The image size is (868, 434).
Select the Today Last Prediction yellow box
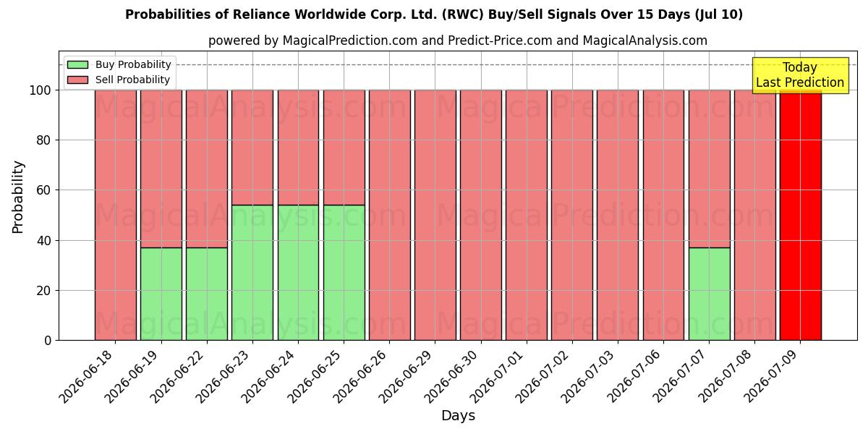pyautogui.click(x=800, y=75)
